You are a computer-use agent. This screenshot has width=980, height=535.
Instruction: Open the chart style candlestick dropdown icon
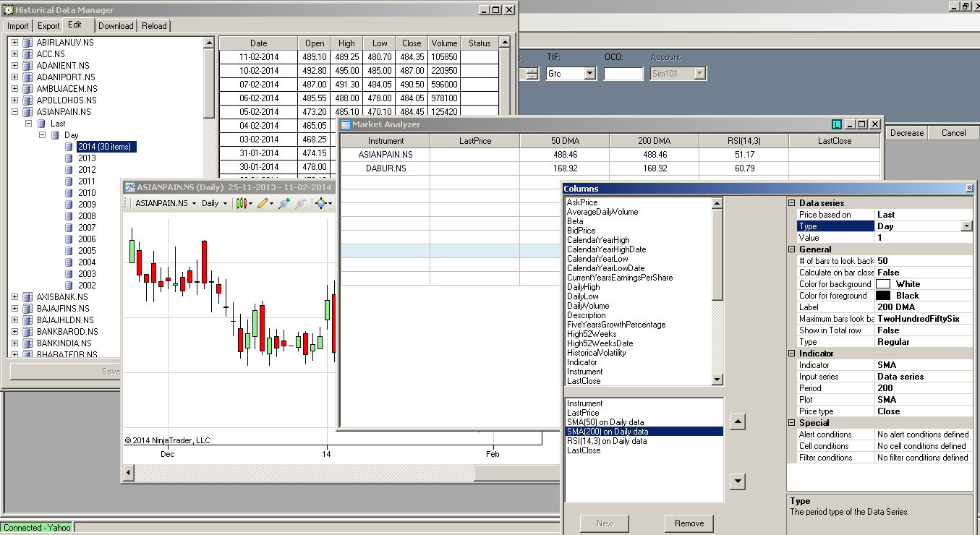tap(244, 203)
